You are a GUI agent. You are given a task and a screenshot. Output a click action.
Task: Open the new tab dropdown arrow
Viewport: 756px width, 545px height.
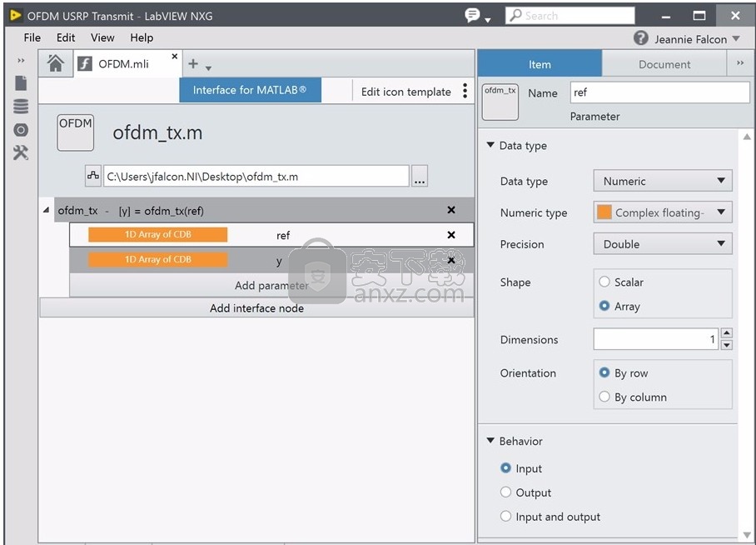(x=208, y=68)
